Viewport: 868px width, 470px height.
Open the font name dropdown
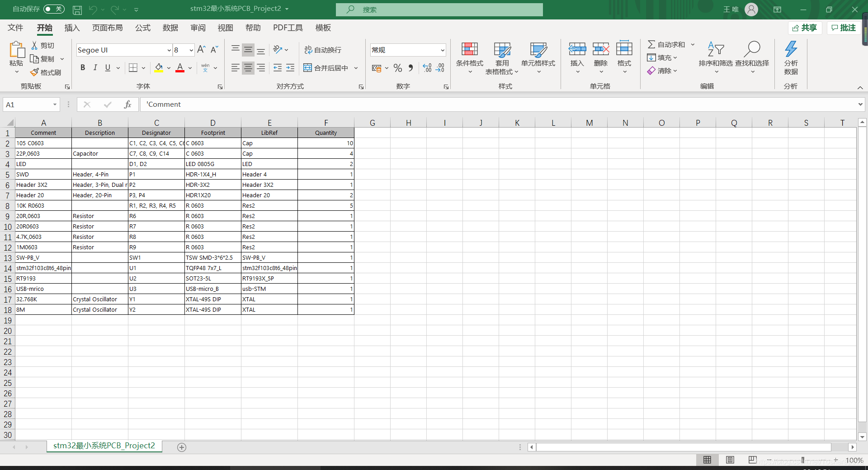(x=169, y=50)
